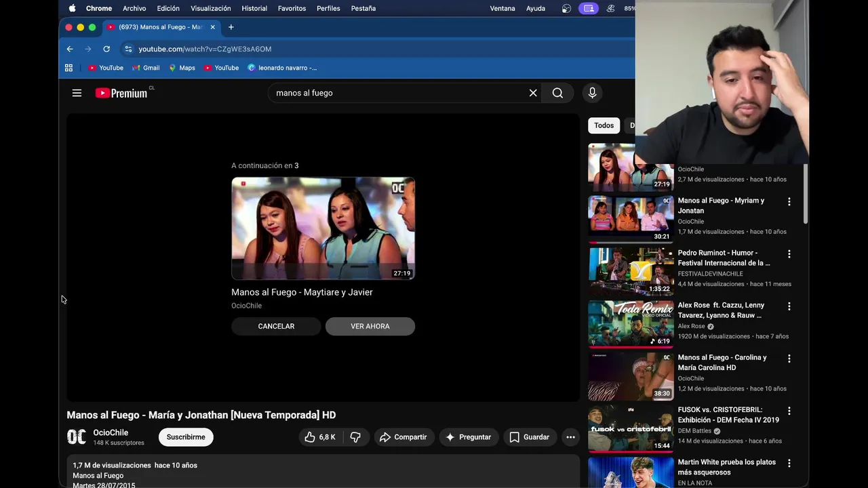This screenshot has width=868, height=488.
Task: Open the Apple menu
Action: (73, 8)
